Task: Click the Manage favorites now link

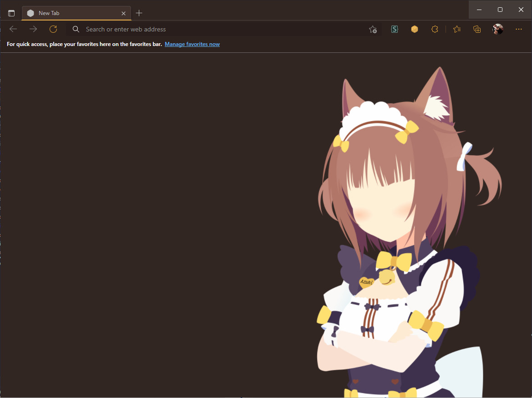Action: click(193, 44)
